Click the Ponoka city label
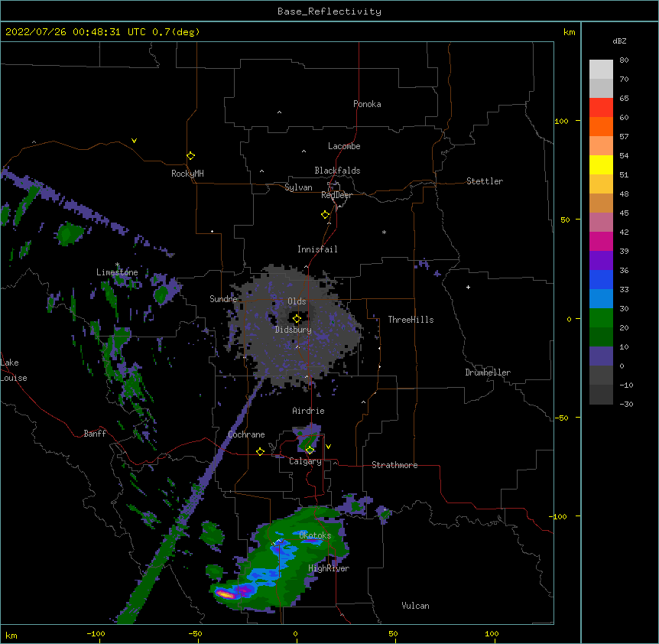 367,104
